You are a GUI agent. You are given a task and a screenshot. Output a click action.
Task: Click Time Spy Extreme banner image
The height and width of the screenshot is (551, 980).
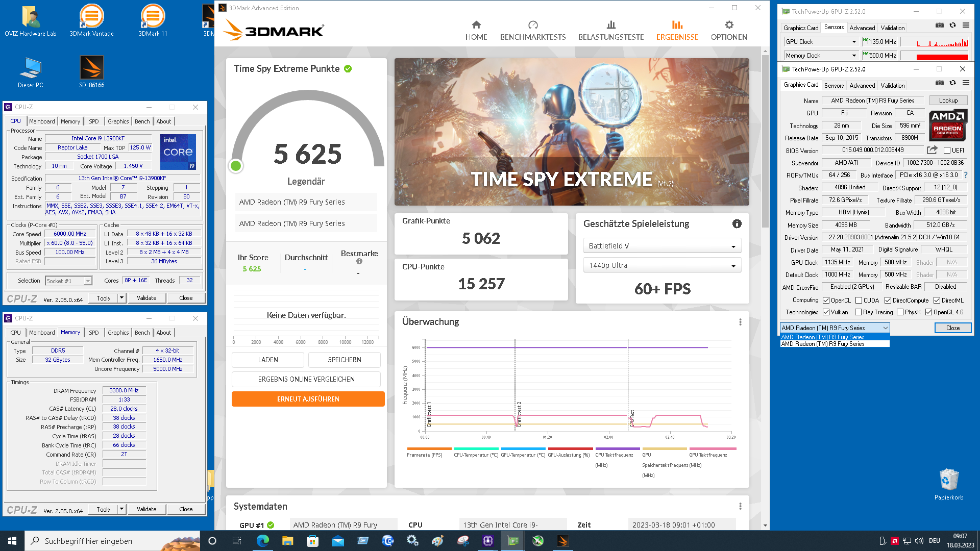[x=572, y=132]
